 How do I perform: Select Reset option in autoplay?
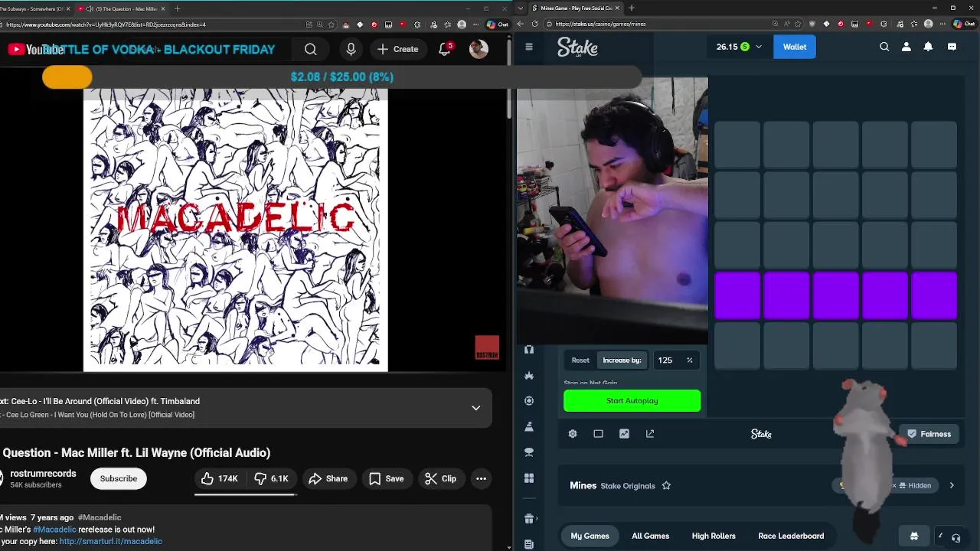tap(580, 360)
